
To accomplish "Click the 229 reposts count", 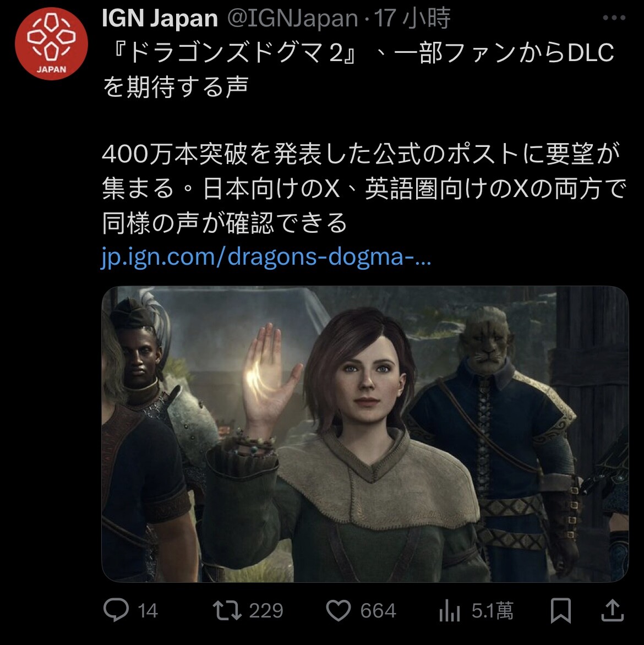I will pos(266,610).
